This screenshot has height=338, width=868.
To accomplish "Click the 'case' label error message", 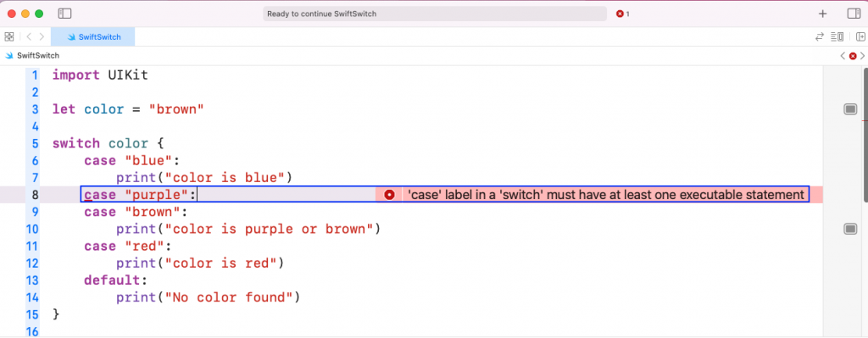I will (605, 195).
